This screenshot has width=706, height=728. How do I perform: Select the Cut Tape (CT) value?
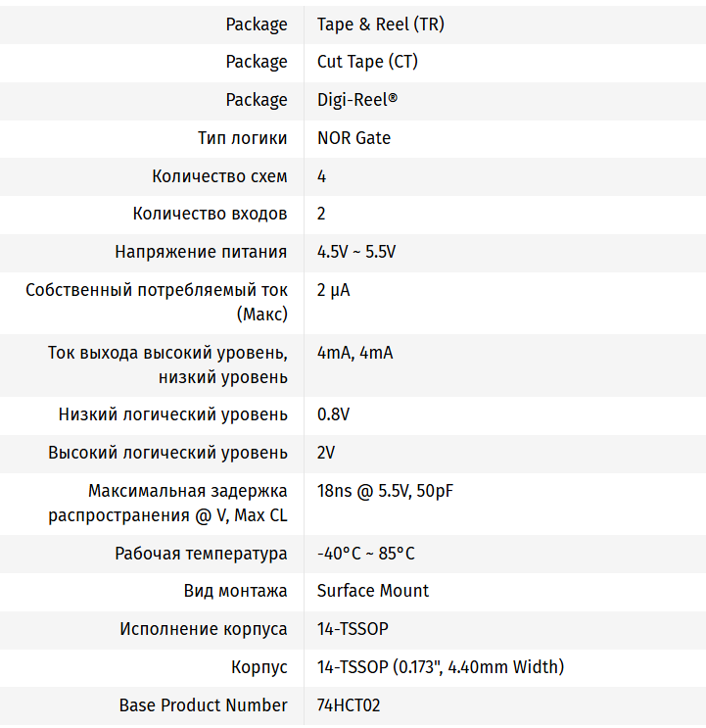tap(367, 62)
